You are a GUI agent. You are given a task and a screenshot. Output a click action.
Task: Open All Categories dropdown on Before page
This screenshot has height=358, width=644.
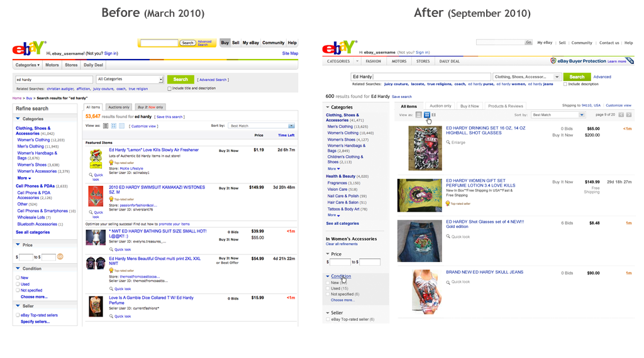coord(130,79)
